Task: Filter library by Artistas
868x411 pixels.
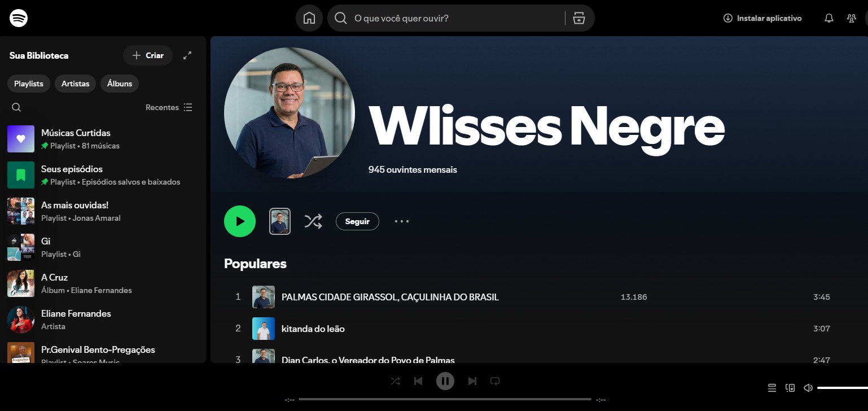Action: click(76, 84)
